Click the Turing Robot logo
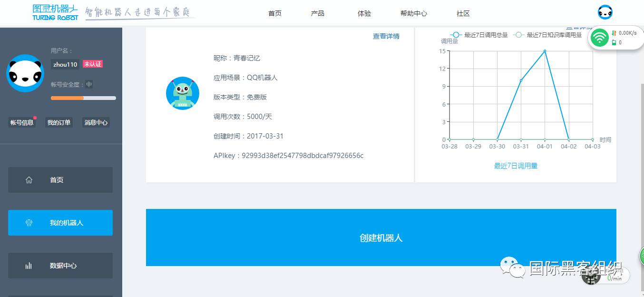 click(x=55, y=12)
